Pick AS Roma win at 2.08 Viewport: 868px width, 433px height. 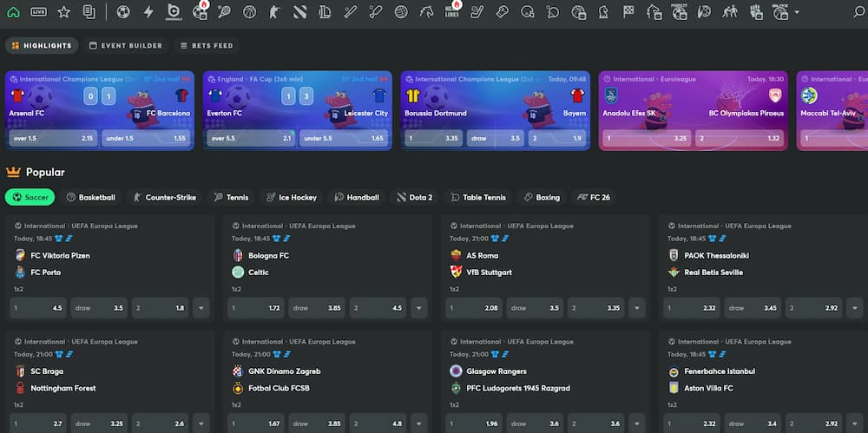(x=474, y=308)
